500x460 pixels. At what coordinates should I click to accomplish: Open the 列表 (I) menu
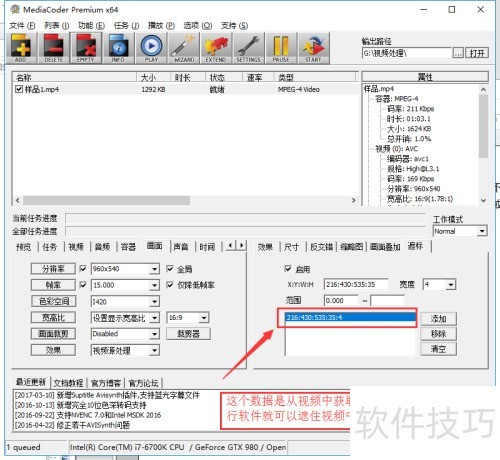click(x=57, y=25)
